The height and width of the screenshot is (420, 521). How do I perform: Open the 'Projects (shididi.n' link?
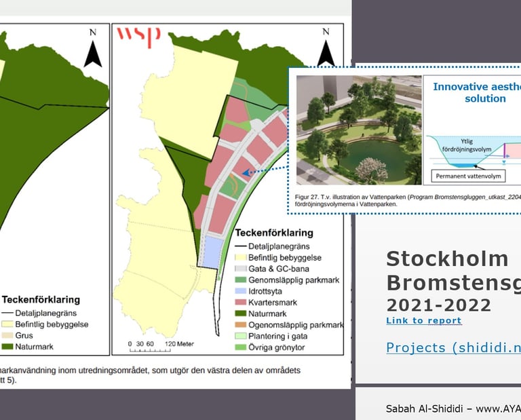click(454, 347)
